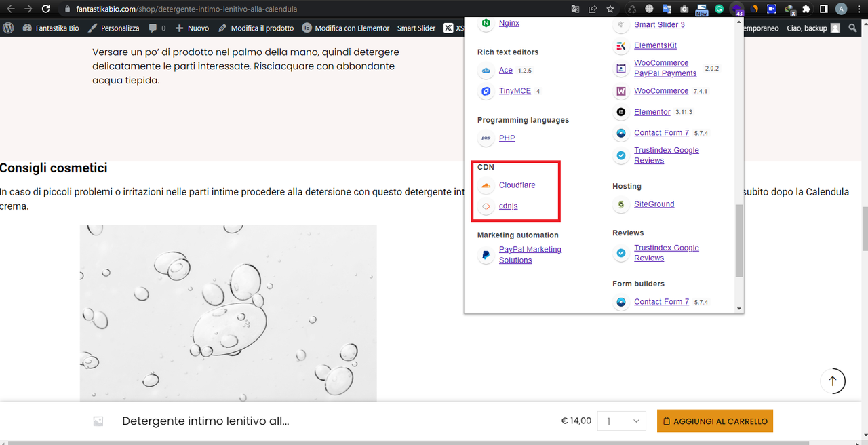Open the Chrome three-dot menu
The width and height of the screenshot is (868, 445).
(859, 9)
